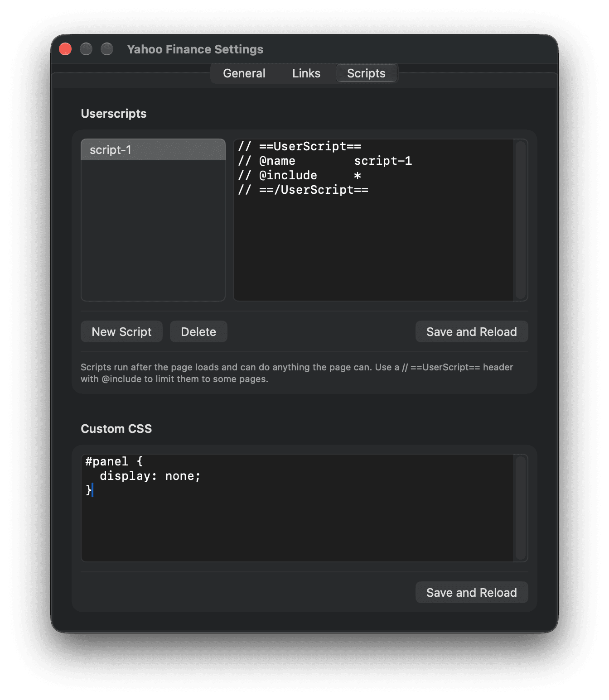Open the Links tab
609x700 pixels.
306,73
